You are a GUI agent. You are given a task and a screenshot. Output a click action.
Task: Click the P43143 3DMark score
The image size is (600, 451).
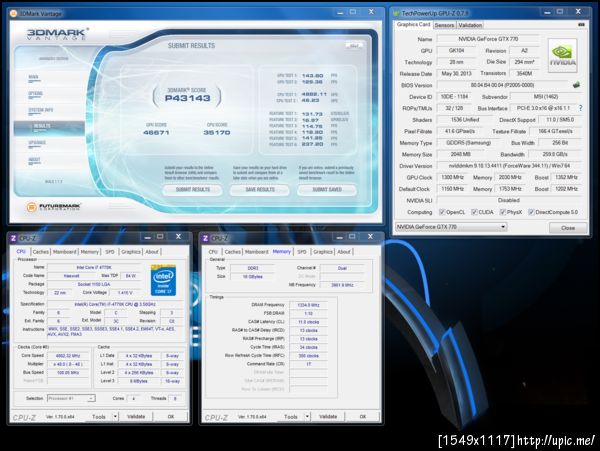point(188,98)
